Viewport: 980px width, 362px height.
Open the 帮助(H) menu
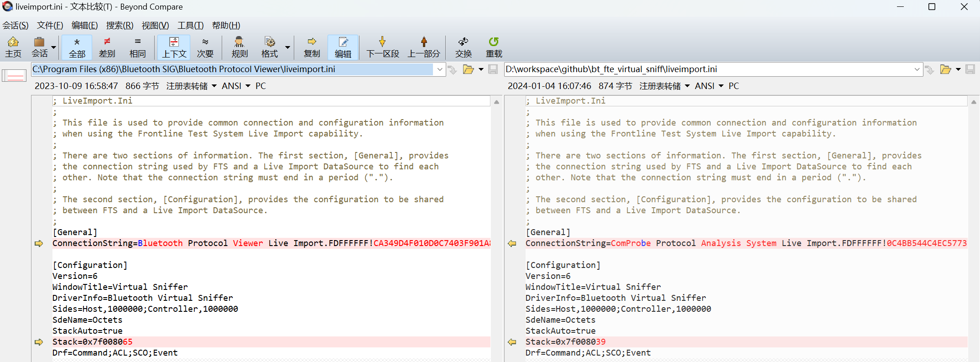coord(226,26)
